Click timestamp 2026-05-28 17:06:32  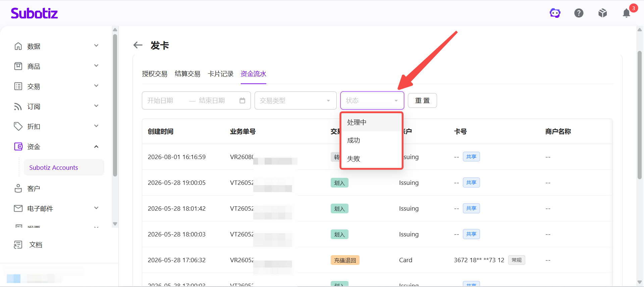177,260
